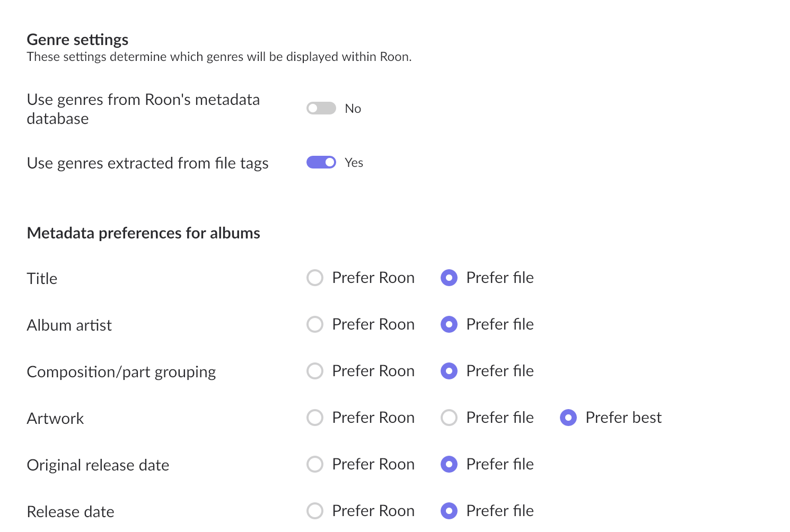Click the Genre settings heading
The image size is (790, 532).
pos(77,40)
